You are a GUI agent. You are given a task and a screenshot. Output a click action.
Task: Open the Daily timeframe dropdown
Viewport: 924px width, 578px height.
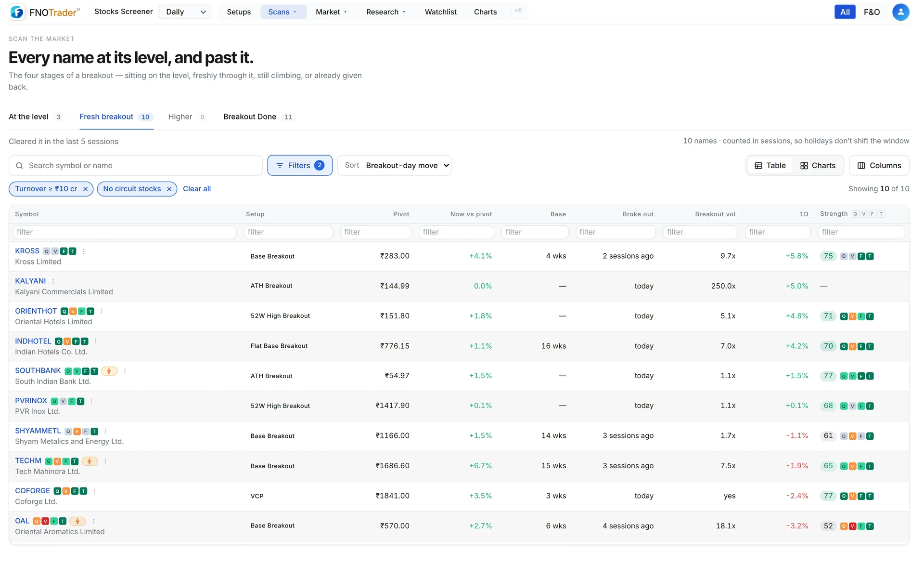(x=185, y=12)
